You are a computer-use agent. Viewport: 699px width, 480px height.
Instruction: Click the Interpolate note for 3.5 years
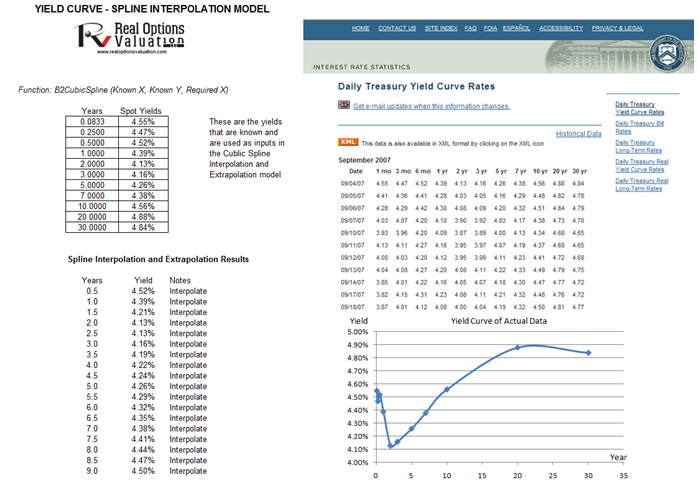[188, 355]
